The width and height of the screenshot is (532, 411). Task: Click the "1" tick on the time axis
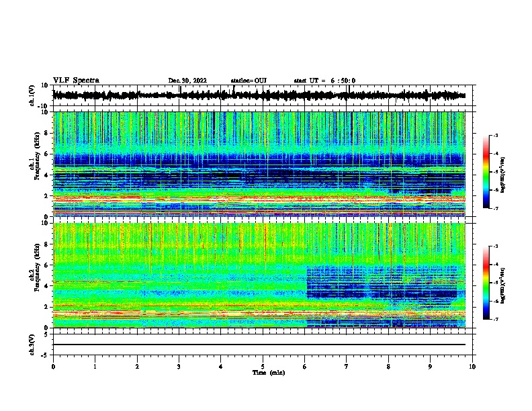[x=95, y=367]
